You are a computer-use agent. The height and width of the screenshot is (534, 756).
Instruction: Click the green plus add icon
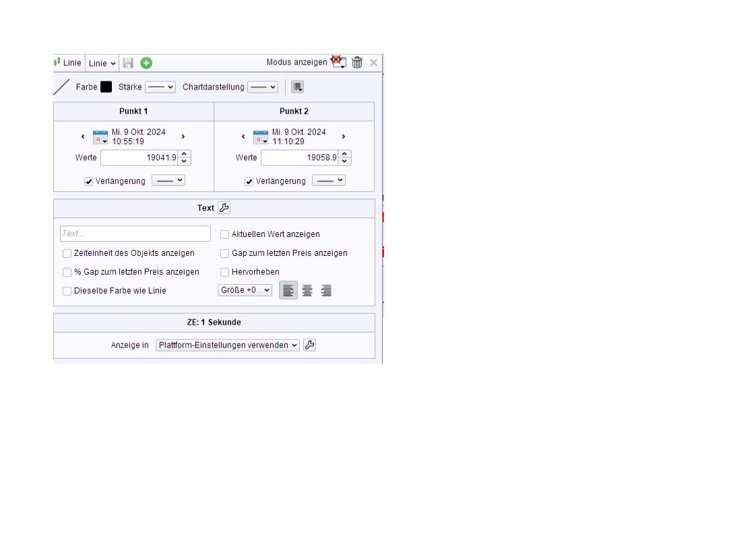click(x=146, y=63)
